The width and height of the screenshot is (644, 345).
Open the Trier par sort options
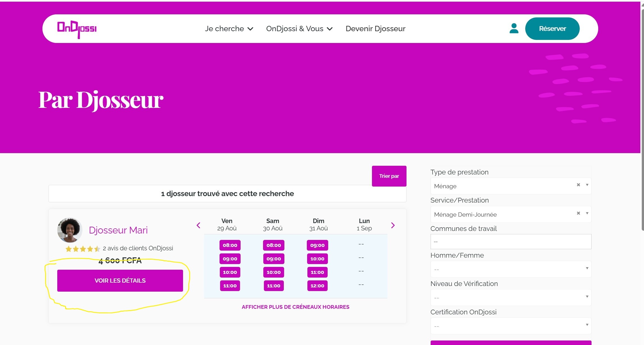click(389, 176)
